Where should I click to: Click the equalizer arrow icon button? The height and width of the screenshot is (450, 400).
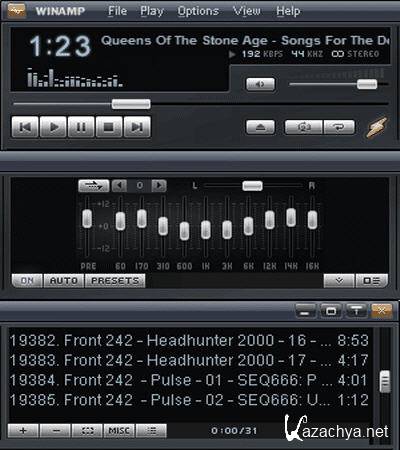coord(94,186)
